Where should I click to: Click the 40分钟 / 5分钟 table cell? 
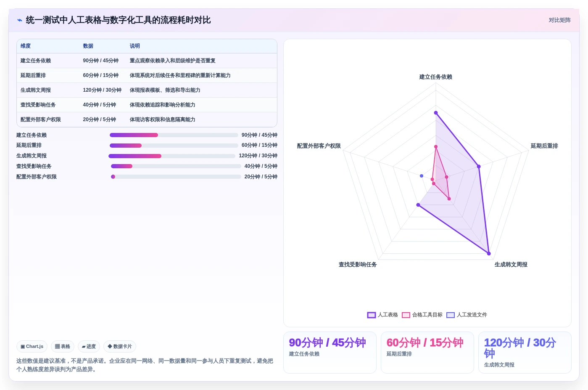pos(100,105)
